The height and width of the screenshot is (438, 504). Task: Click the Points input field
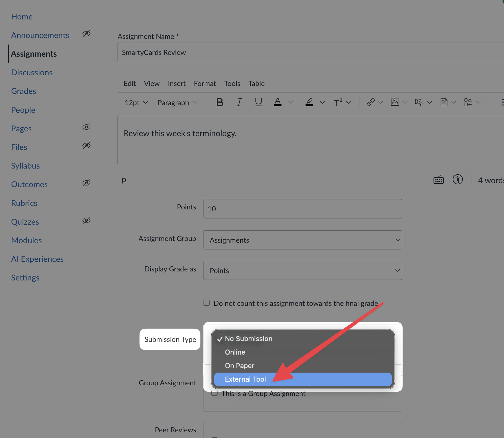[x=303, y=209]
